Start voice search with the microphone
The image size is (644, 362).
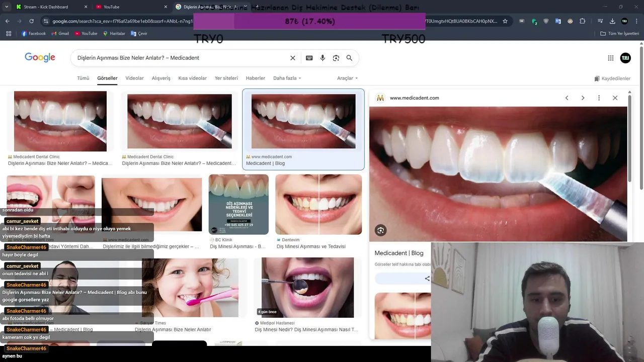(x=323, y=58)
